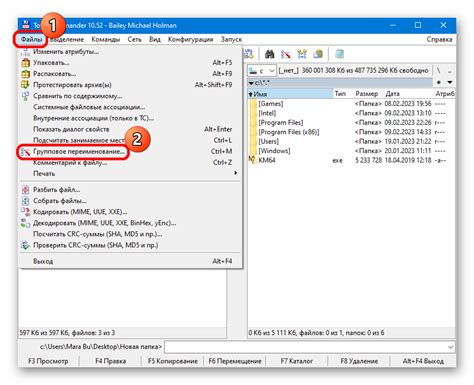Click the favorites dot button in path bar
Viewport: 474px width, 385px height.
[439, 82]
